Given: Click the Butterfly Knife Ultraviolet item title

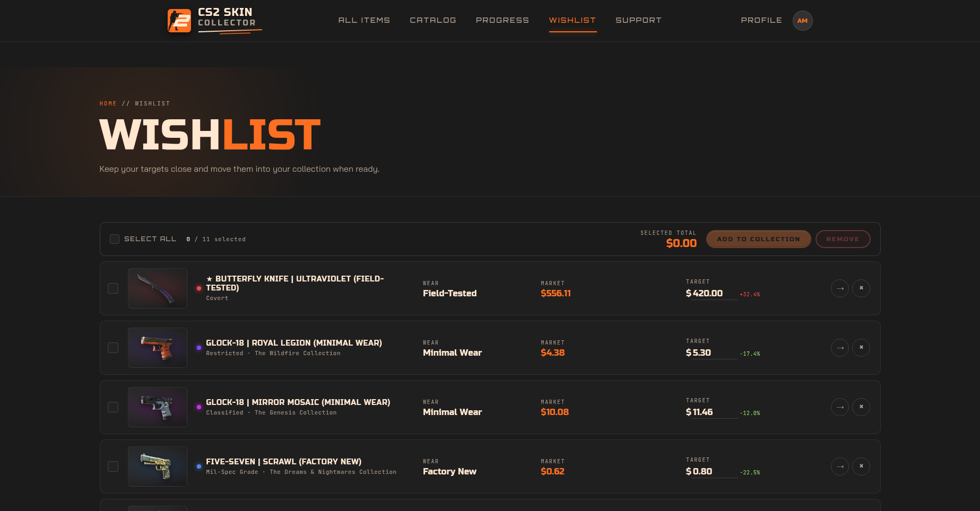Looking at the screenshot, I should pyautogui.click(x=295, y=283).
